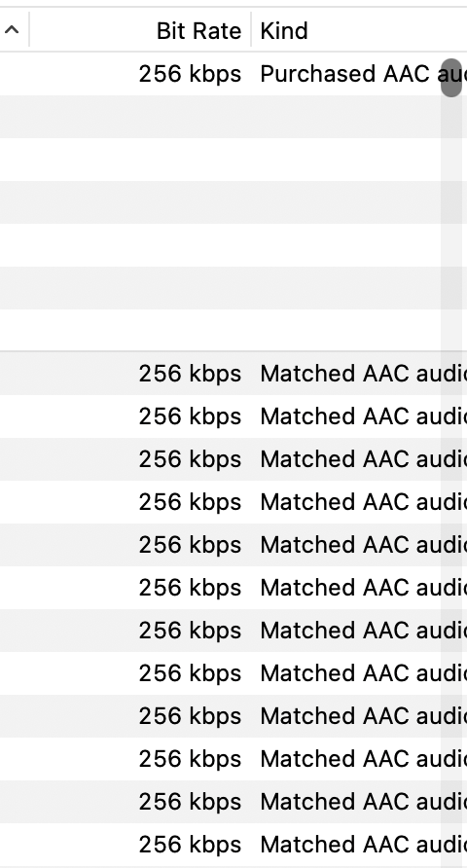The width and height of the screenshot is (467, 868).
Task: Sort the list by the Kind column header
Action: point(284,30)
